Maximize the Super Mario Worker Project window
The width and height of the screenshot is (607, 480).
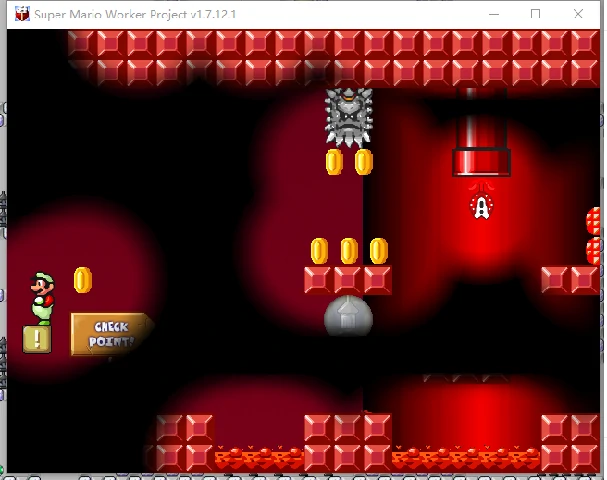point(535,14)
